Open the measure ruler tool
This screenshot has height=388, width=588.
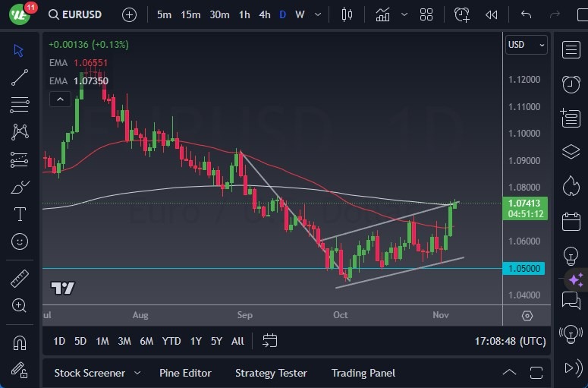pos(20,278)
